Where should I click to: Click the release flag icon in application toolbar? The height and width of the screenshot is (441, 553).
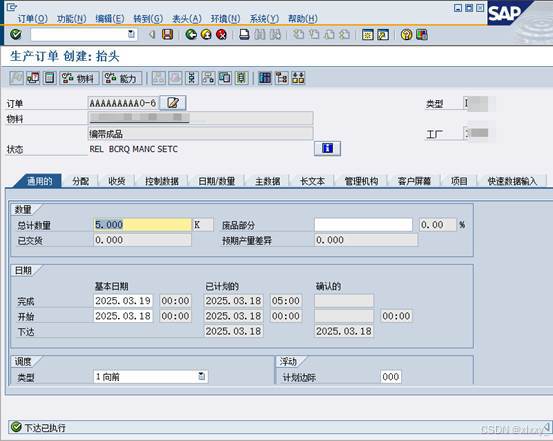point(16,78)
